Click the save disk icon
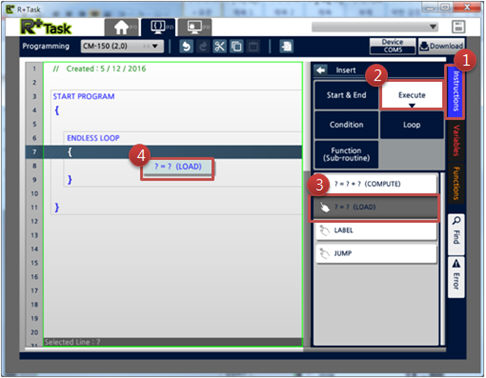This screenshot has width=486, height=378. pos(458,27)
